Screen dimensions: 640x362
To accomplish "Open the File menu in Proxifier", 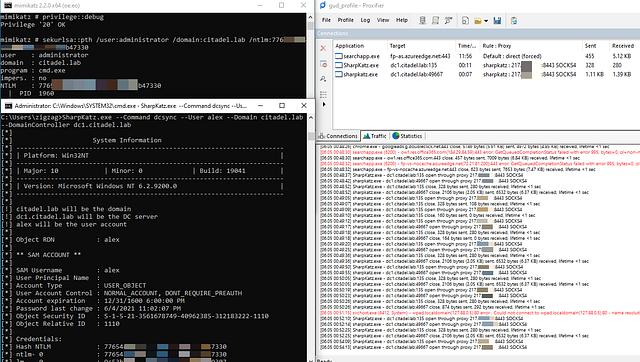I will (x=326, y=20).
